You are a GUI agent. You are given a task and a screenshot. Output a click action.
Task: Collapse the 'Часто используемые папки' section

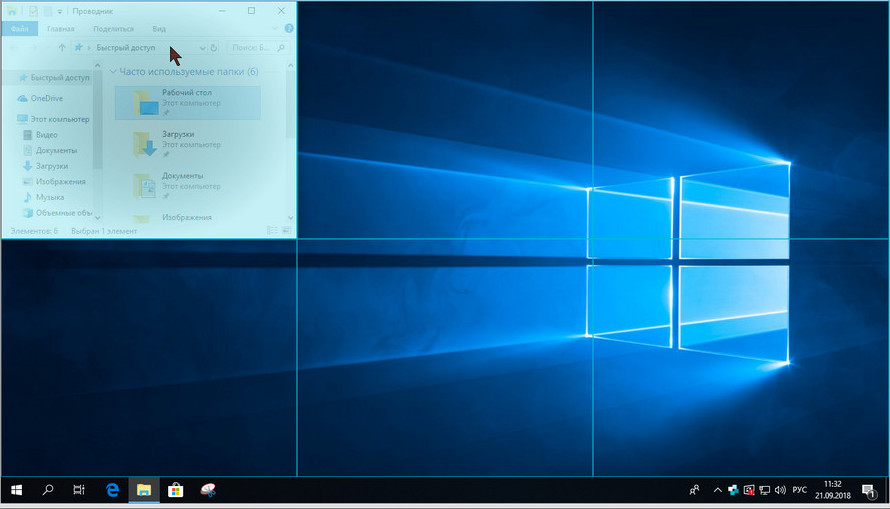click(112, 72)
